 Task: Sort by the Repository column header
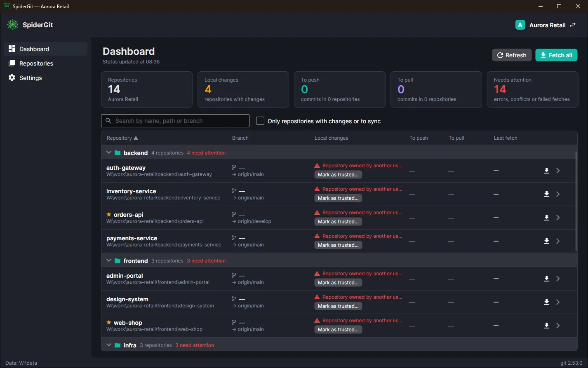[122, 138]
